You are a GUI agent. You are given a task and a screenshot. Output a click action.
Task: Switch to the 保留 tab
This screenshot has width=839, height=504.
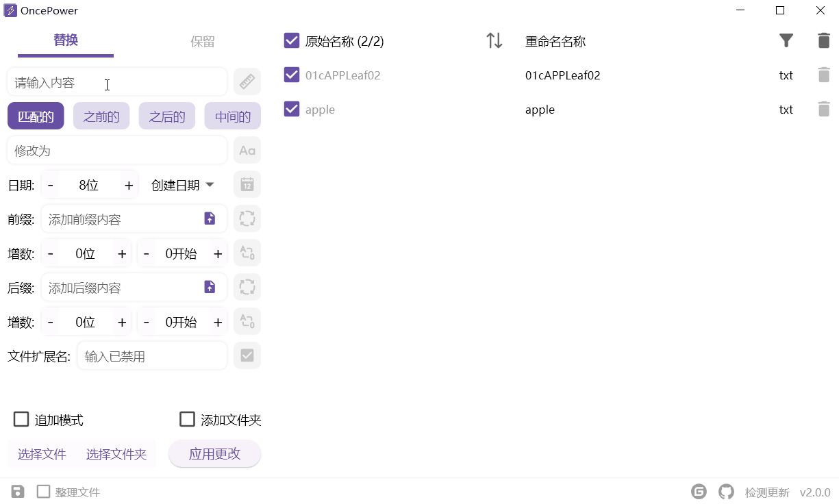(202, 41)
